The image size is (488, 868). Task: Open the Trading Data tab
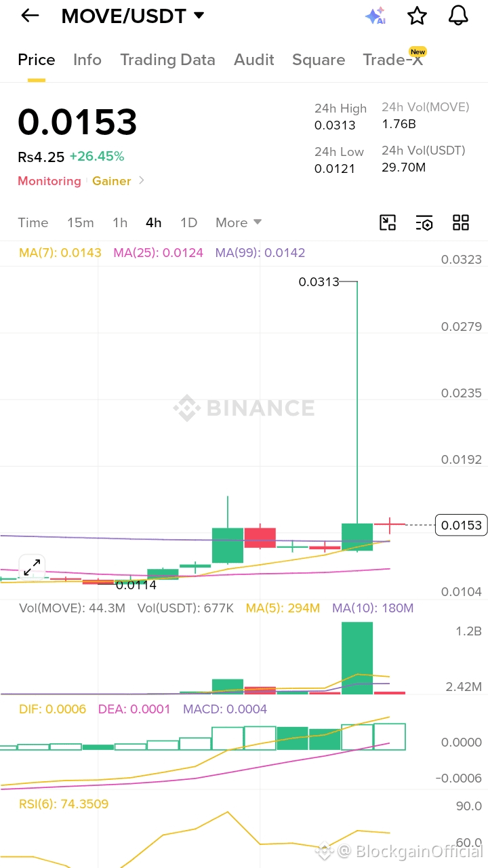(167, 60)
